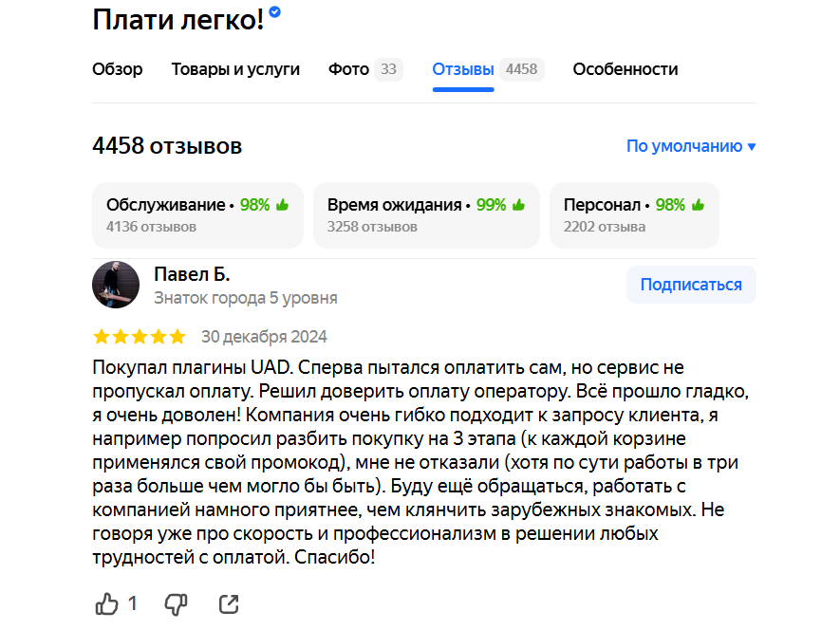Open reviewer name Павел Б. profile
This screenshot has width=840, height=630.
(x=192, y=274)
